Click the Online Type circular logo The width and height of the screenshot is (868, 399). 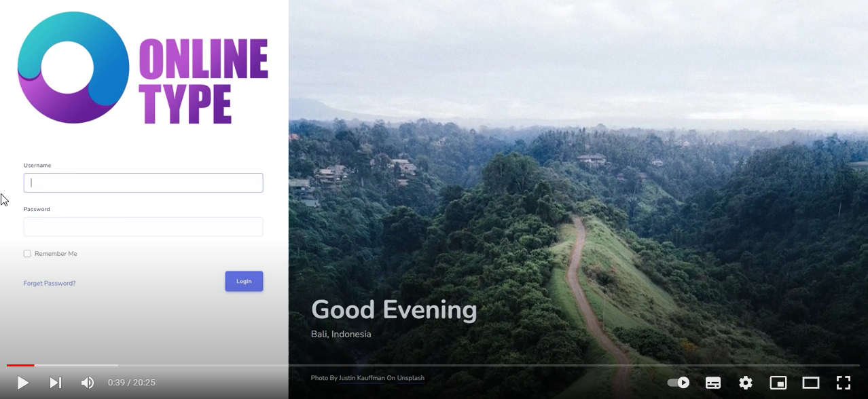pos(73,67)
